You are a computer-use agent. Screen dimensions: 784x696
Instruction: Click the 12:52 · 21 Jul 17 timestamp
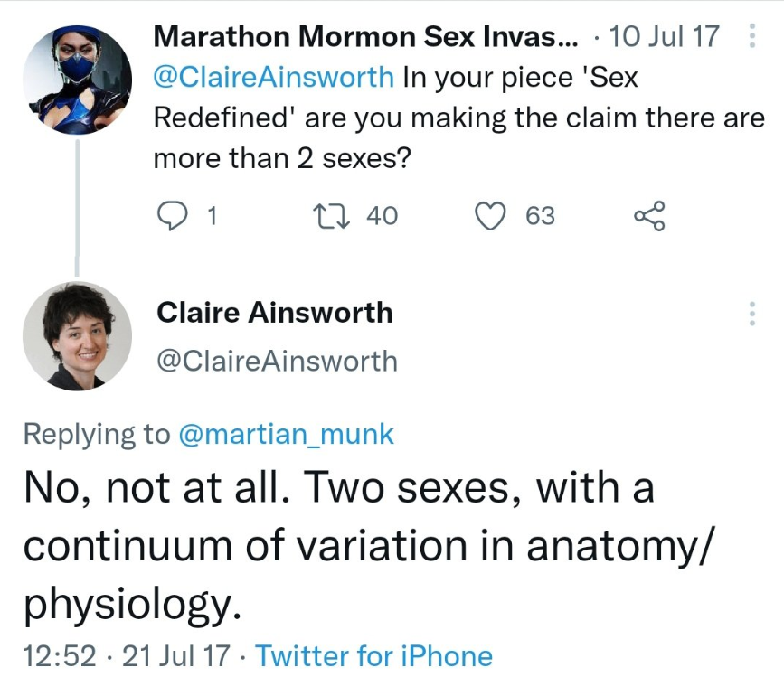pyautogui.click(x=126, y=655)
